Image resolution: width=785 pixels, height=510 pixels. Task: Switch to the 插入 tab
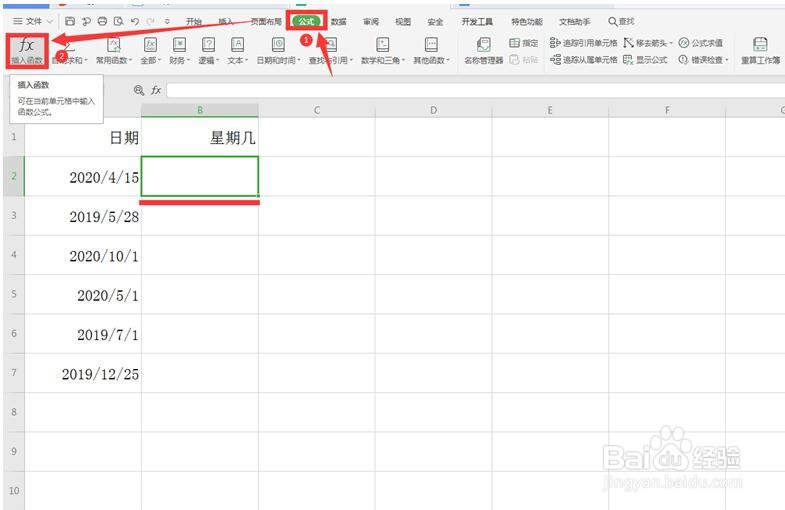pos(226,22)
